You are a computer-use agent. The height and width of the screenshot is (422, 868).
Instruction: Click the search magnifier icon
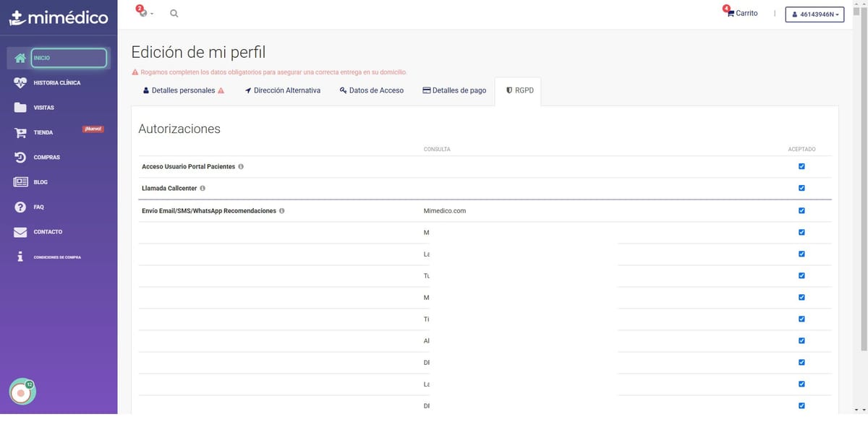point(174,14)
